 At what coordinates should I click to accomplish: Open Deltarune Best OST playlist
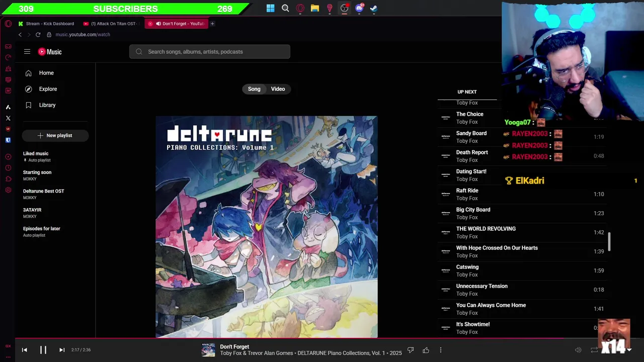[x=55, y=194]
